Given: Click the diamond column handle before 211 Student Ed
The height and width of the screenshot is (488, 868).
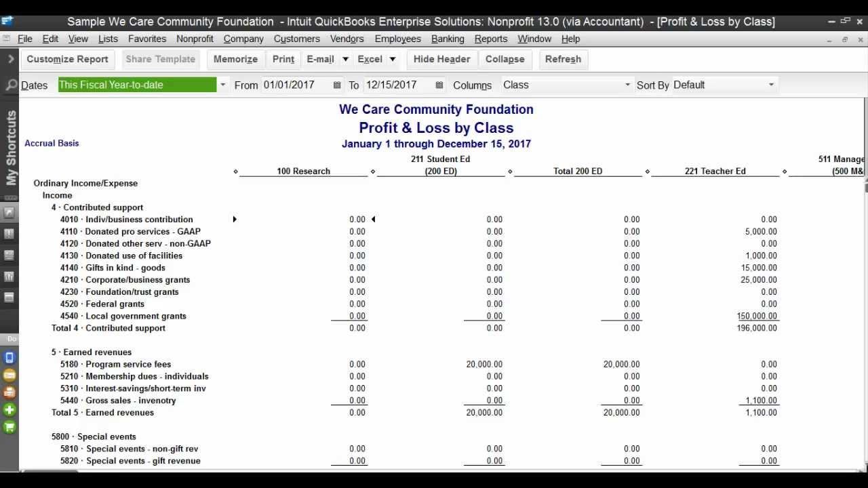Looking at the screenshot, I should [x=372, y=171].
